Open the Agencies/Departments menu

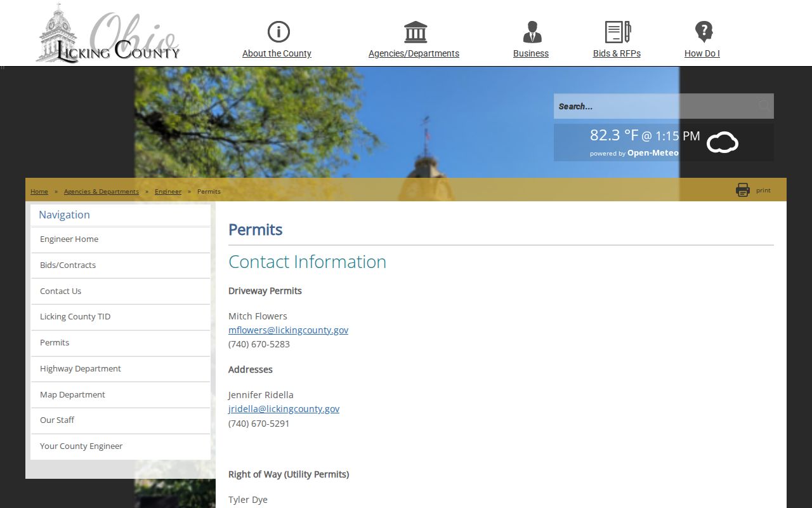(x=414, y=53)
